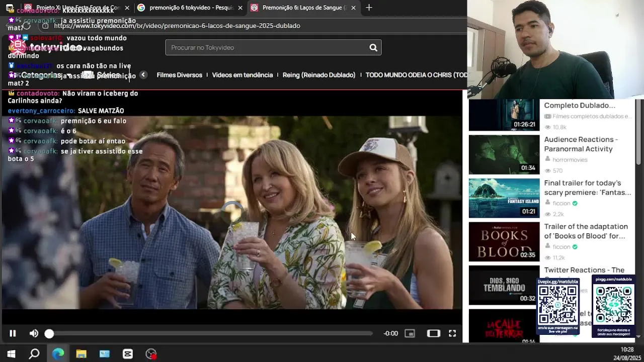644x362 pixels.
Task: Click the '570' view count
Action: pyautogui.click(x=557, y=170)
